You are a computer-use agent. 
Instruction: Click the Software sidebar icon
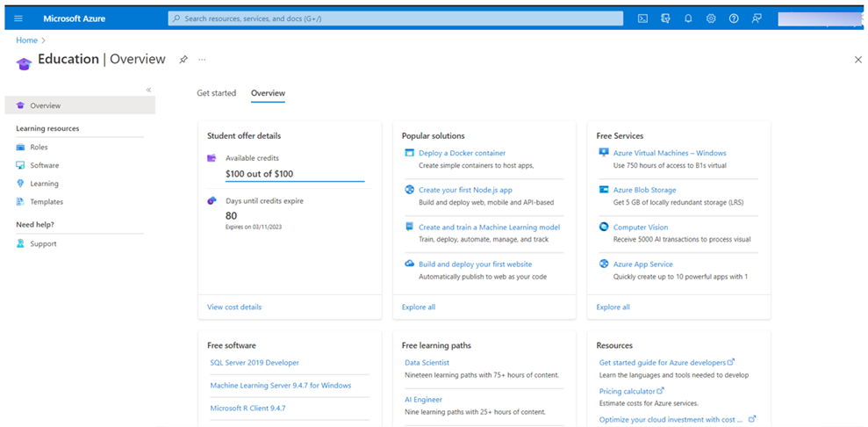[20, 165]
